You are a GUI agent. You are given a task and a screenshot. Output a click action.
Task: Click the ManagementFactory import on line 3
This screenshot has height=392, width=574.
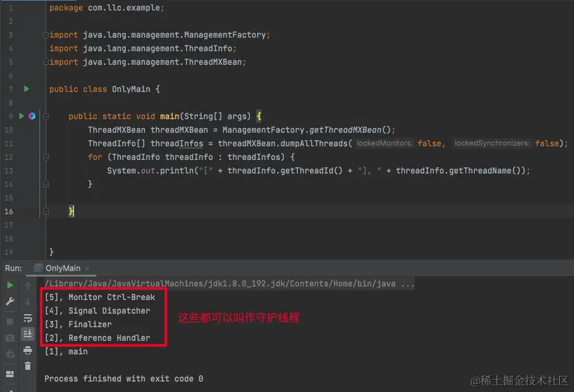point(160,35)
